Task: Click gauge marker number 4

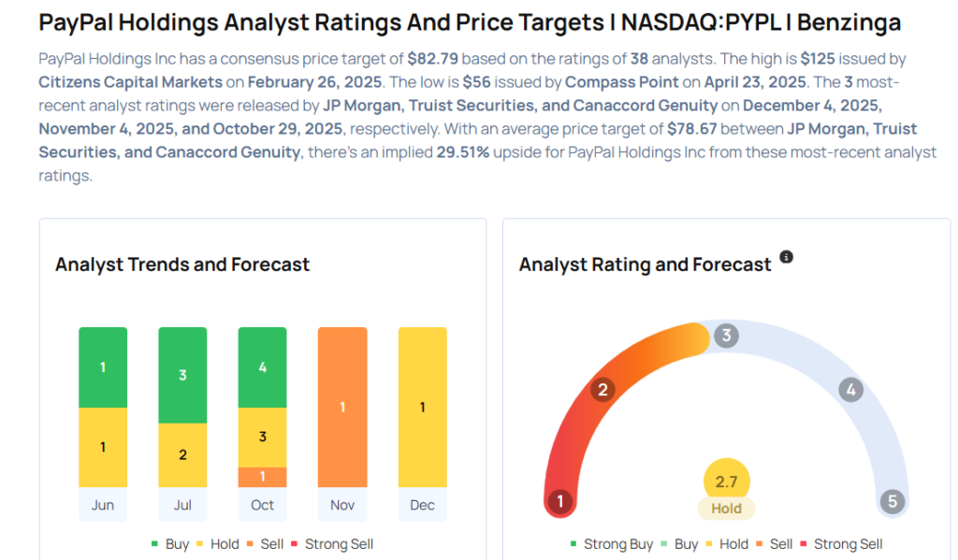Action: (x=850, y=390)
